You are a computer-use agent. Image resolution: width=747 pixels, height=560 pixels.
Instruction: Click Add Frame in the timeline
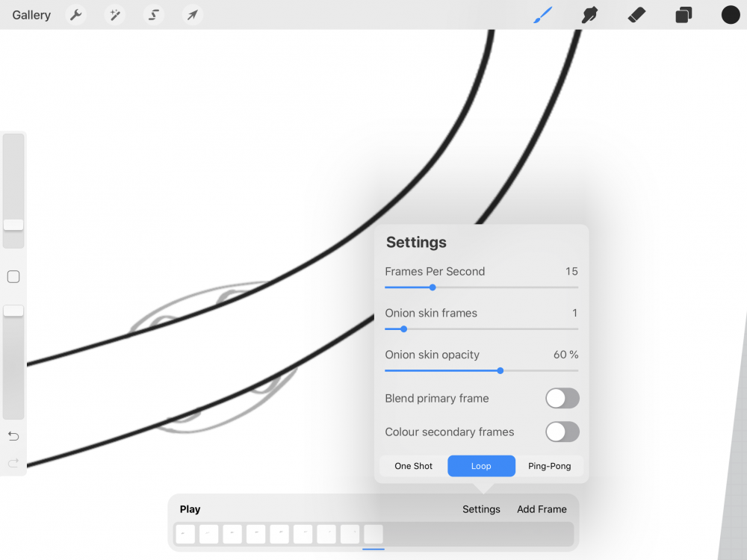[542, 509]
